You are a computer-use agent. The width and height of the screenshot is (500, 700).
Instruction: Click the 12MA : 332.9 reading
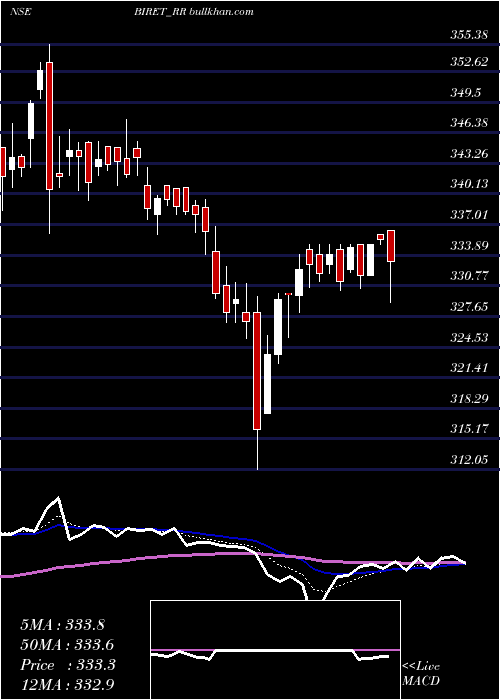tap(67, 685)
